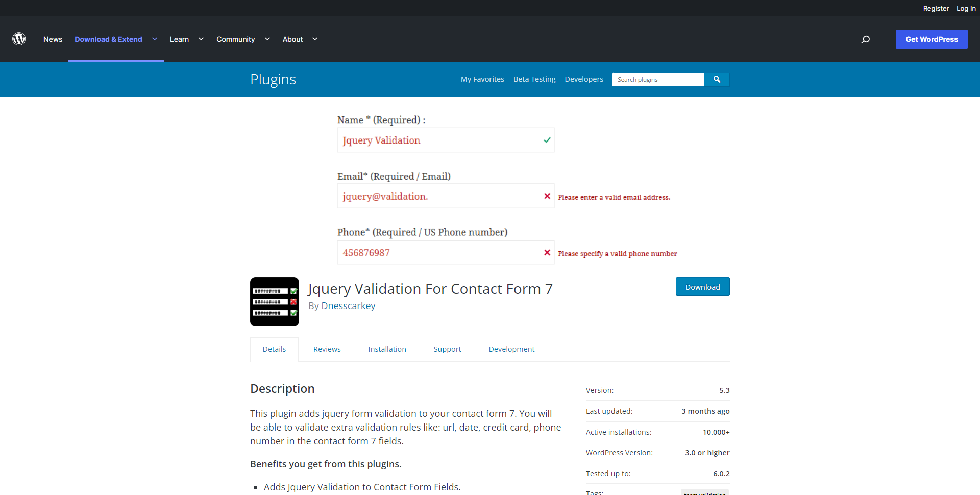Expand the Download & Extend chevron

pyautogui.click(x=155, y=39)
